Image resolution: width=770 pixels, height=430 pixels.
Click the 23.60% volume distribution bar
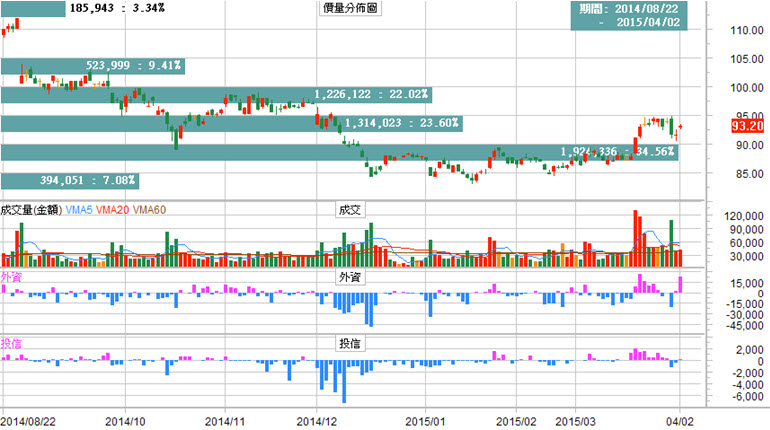[230, 124]
